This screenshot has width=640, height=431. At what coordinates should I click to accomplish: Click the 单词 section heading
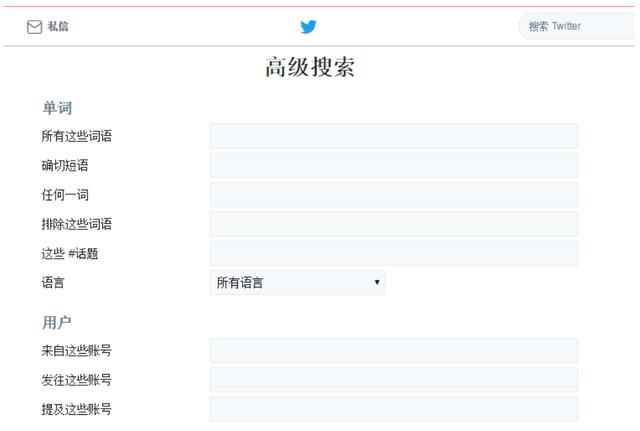click(x=57, y=108)
